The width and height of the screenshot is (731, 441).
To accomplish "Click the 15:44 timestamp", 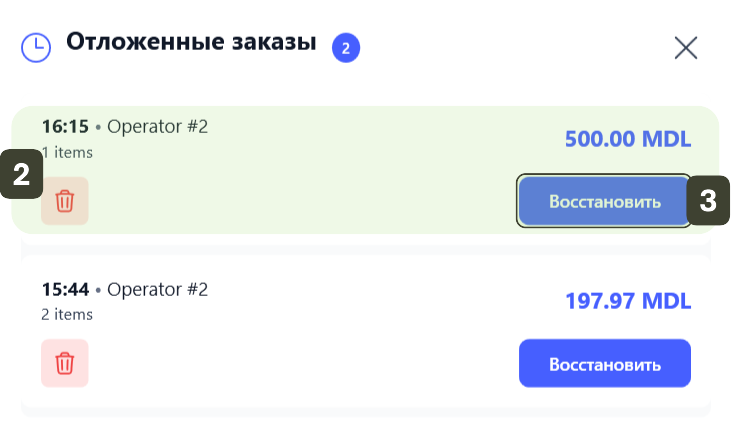I will coord(65,290).
